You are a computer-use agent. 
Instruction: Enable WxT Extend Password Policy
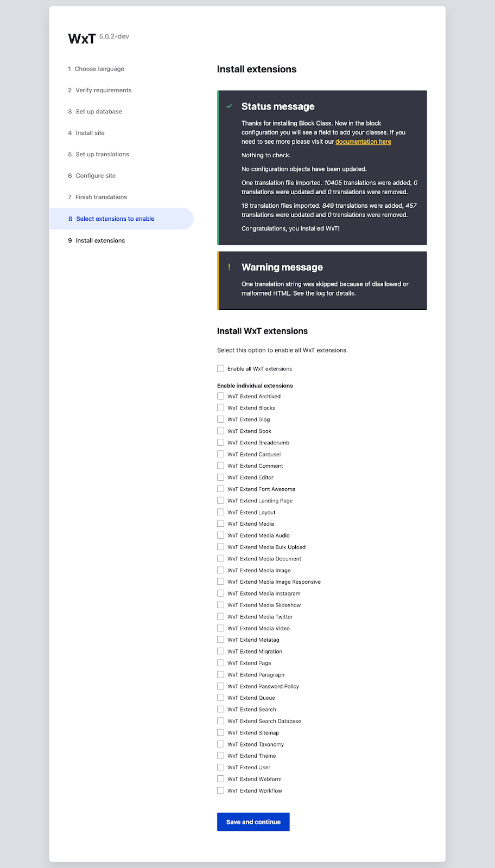[221, 686]
